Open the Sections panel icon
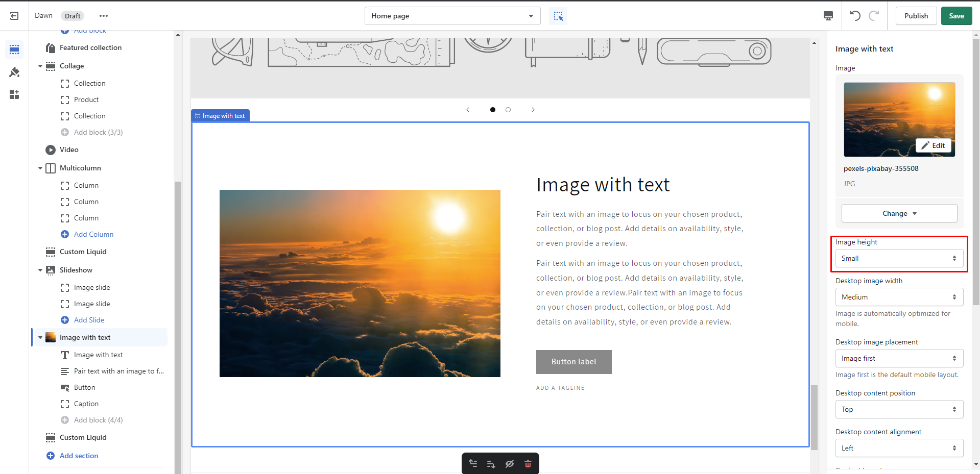Image resolution: width=980 pixels, height=474 pixels. tap(14, 49)
